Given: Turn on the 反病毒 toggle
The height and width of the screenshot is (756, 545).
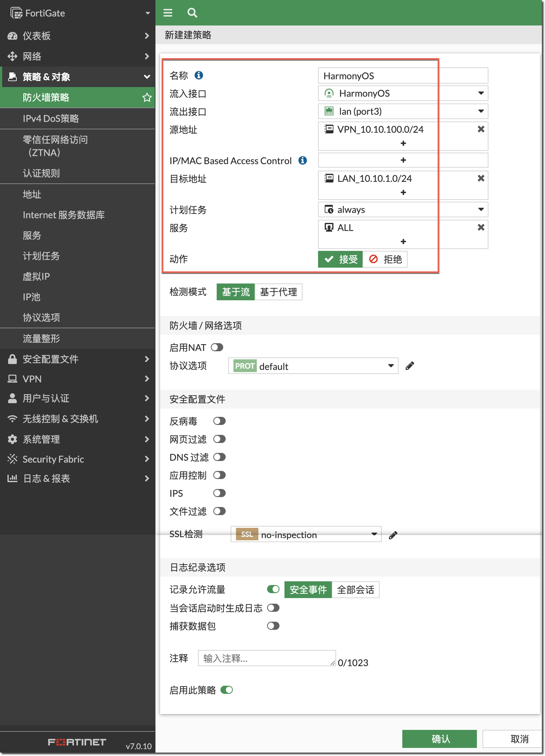Looking at the screenshot, I should (x=219, y=421).
